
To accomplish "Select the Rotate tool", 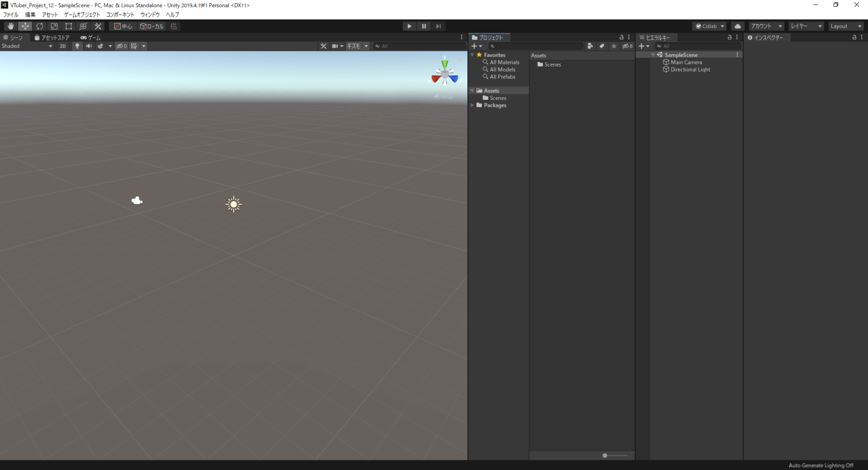I will click(40, 27).
